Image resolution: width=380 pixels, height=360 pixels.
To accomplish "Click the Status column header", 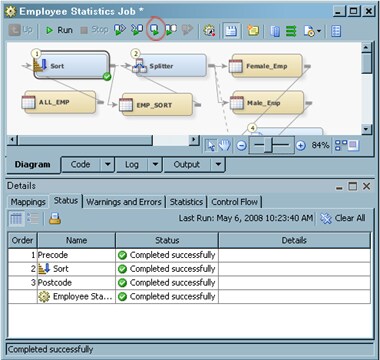I will point(167,240).
